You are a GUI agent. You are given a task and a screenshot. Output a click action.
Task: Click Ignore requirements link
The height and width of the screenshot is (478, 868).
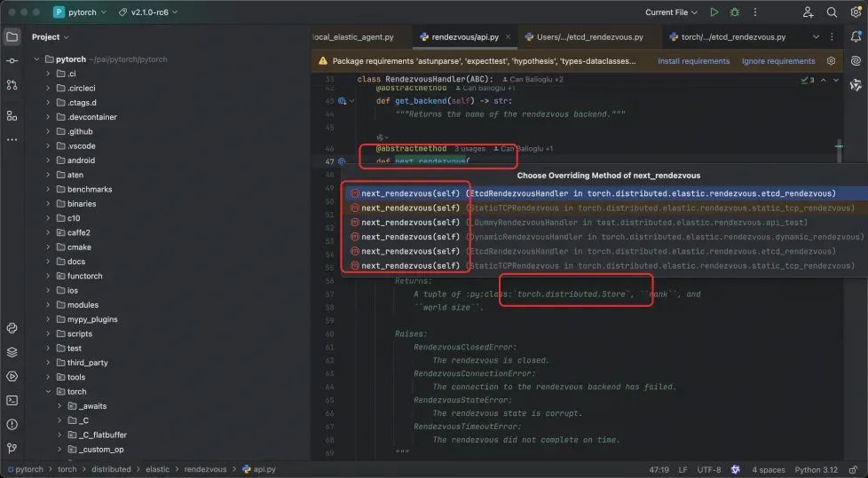tap(778, 61)
